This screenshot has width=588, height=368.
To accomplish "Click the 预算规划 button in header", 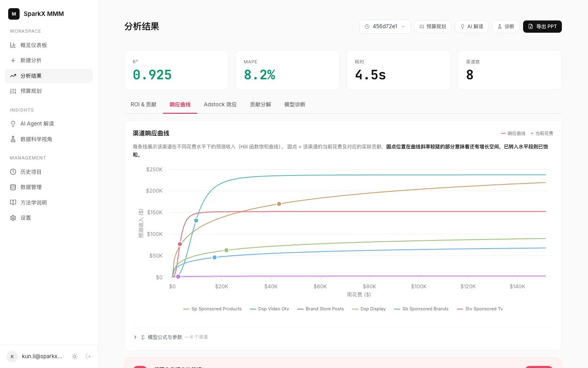I will (x=433, y=27).
